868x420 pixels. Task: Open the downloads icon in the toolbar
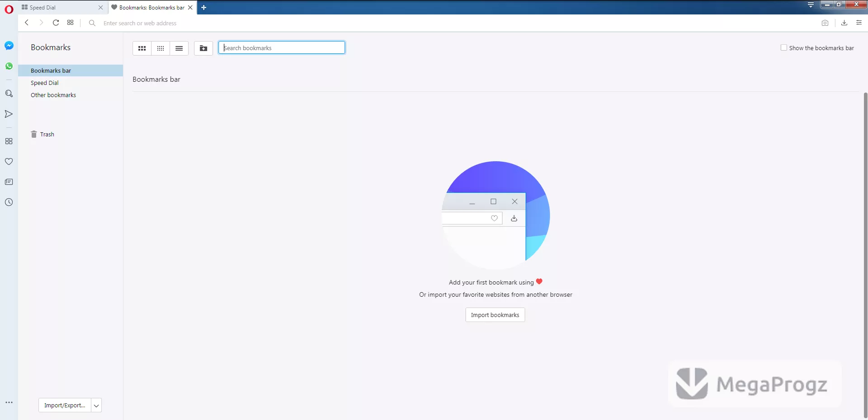pos(844,23)
